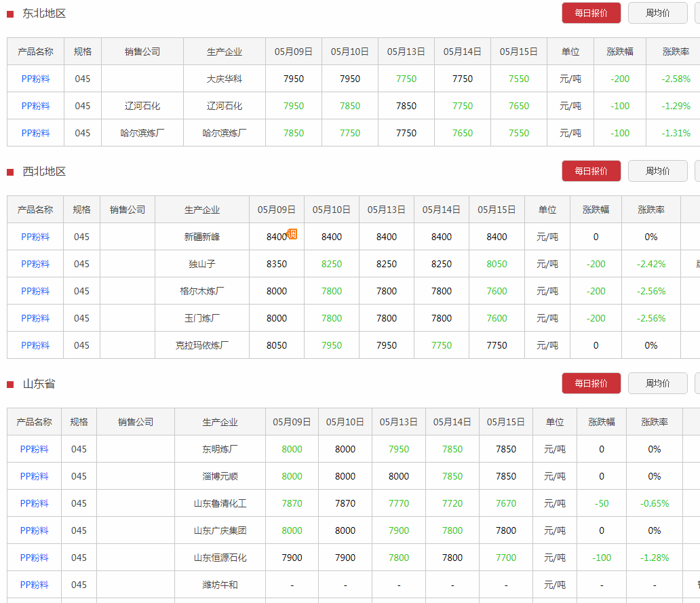Viewport: 700px width, 603px height.
Task: Click the orange 调 icon beside 新疆新峰 8400
Action: pos(292,234)
